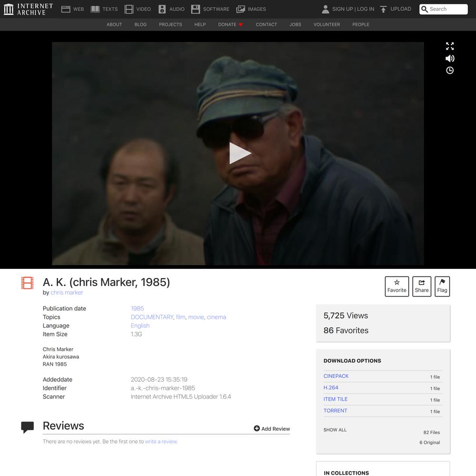Screen dimensions: 476x476
Task: Open the Blog menu item
Action: tap(140, 25)
